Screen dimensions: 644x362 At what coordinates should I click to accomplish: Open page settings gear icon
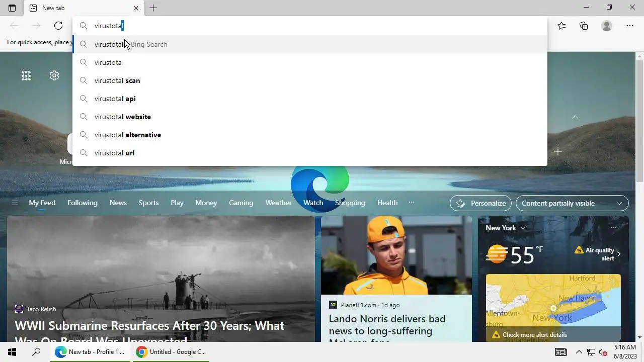(54, 75)
